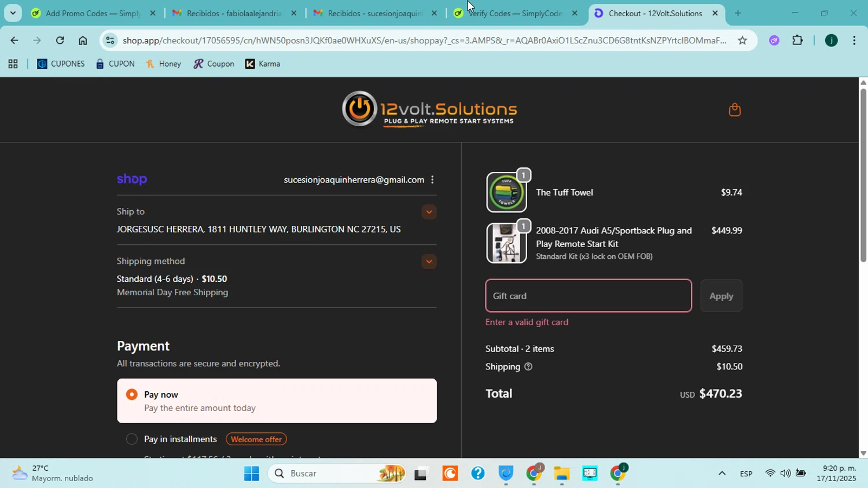Open the blue help question taskbar icon
868x488 pixels.
point(478,474)
